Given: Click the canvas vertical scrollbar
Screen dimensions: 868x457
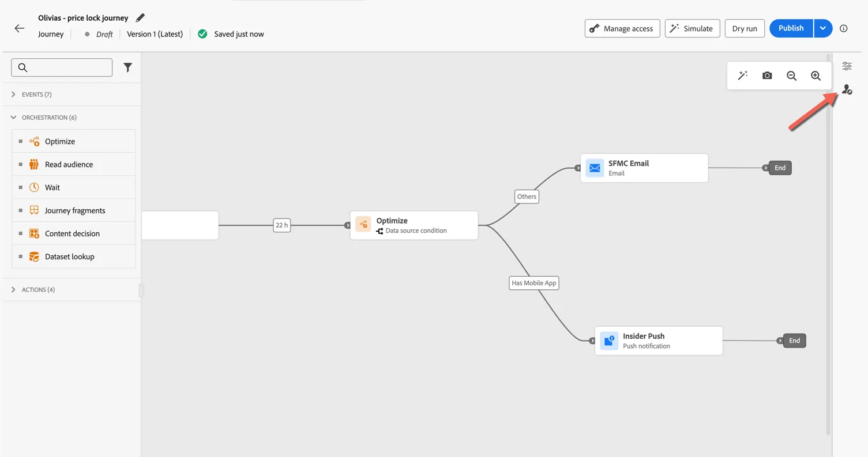Looking at the screenshot, I should click(829, 245).
